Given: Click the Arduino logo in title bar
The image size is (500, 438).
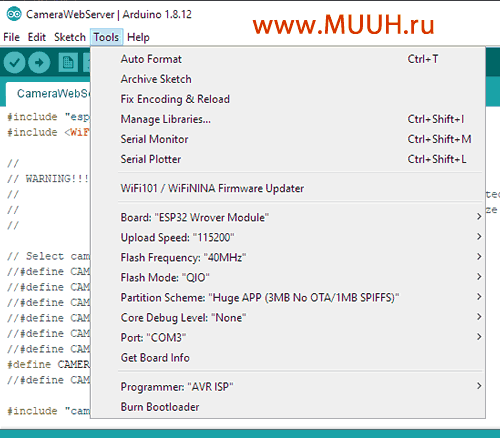Looking at the screenshot, I should click(x=14, y=14).
